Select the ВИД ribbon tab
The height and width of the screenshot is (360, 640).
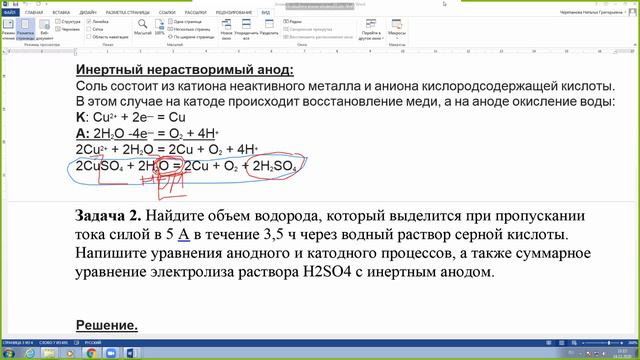[x=266, y=13]
